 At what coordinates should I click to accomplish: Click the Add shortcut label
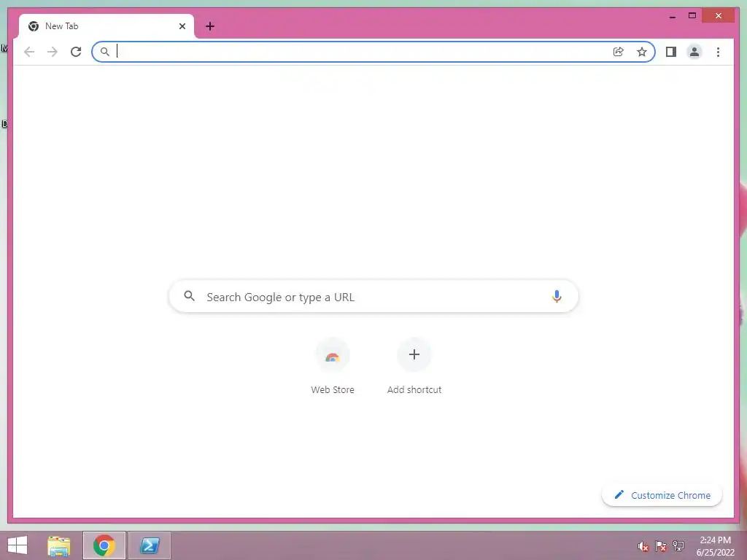click(414, 389)
